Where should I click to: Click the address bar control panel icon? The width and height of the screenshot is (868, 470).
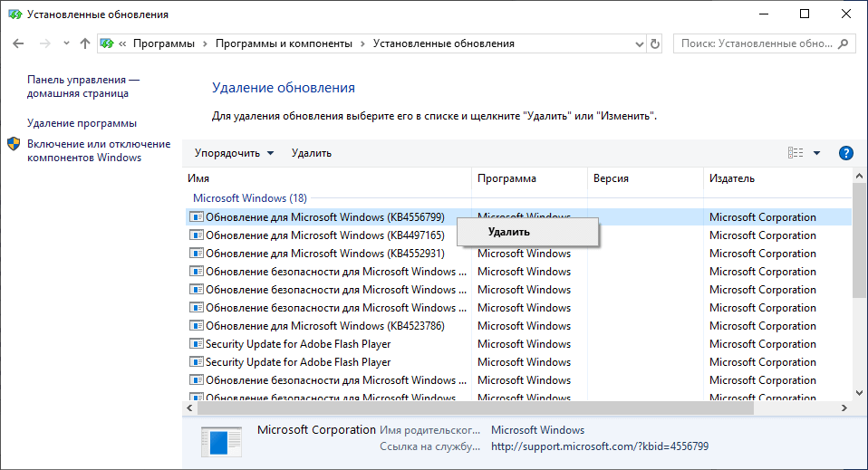coord(107,43)
